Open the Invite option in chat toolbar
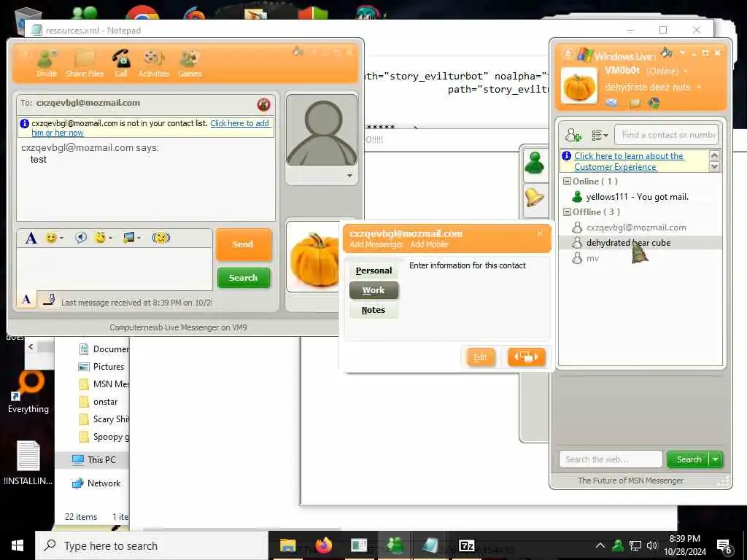 pos(47,64)
